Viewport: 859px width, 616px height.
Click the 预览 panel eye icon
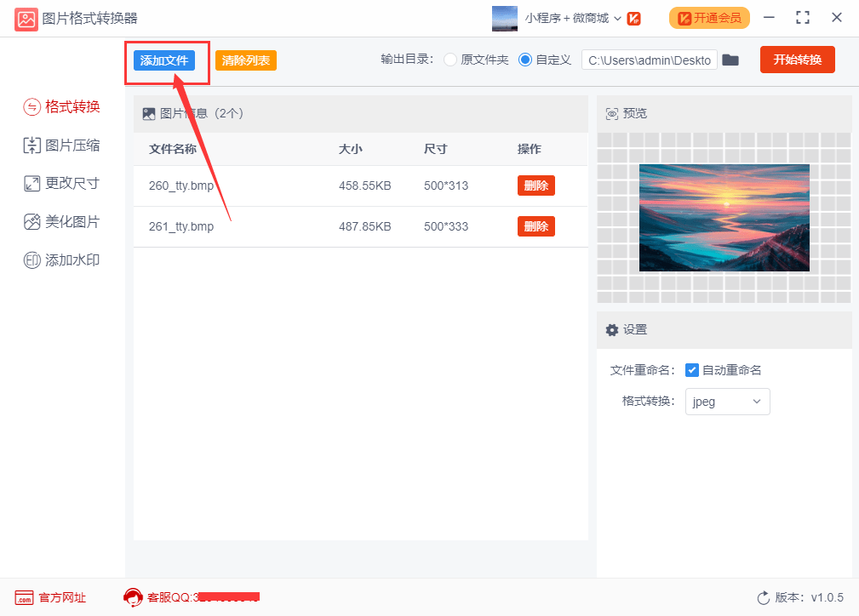(611, 112)
